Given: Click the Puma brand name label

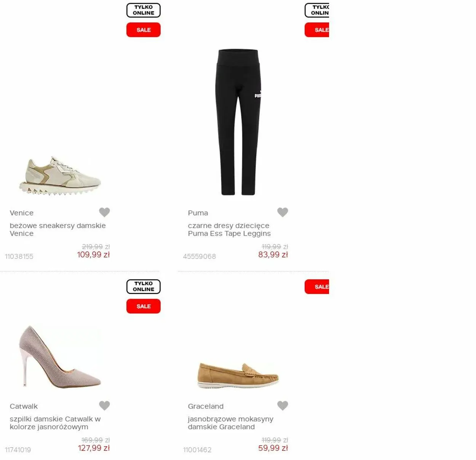Looking at the screenshot, I should click(198, 213).
